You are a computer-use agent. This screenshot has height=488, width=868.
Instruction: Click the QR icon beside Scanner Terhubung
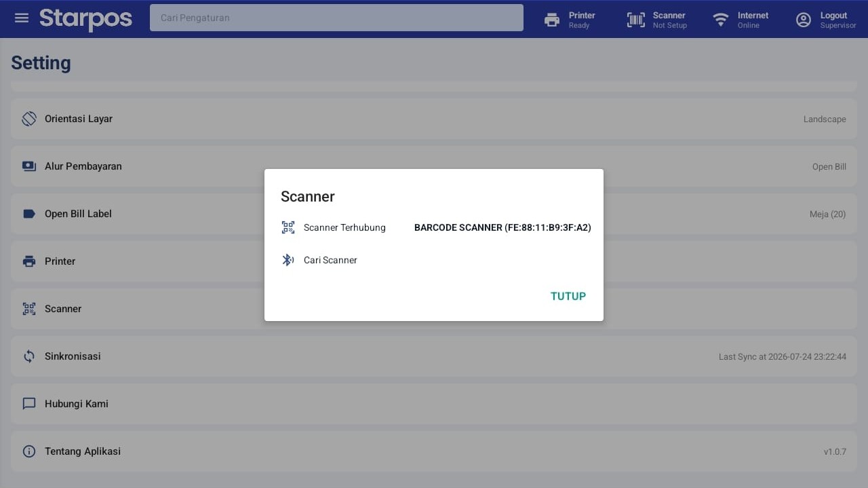pos(288,227)
